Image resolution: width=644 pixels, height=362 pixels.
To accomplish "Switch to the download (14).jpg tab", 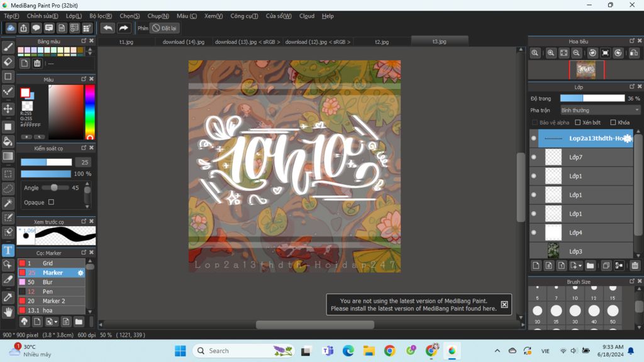I will pyautogui.click(x=183, y=42).
